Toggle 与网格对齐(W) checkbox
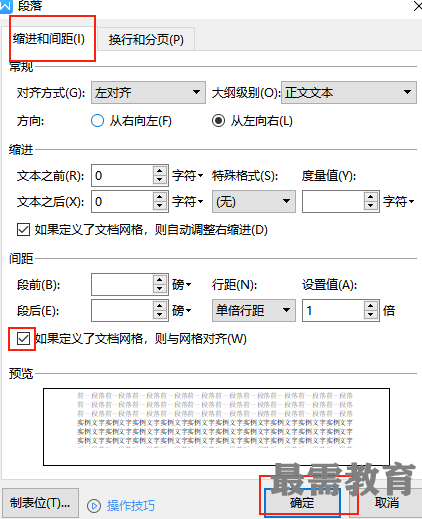Viewport: 422px width, 519px height. tap(23, 339)
